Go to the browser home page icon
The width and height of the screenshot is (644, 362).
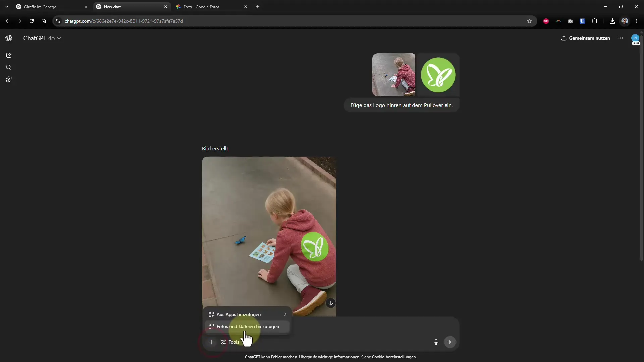[44, 21]
